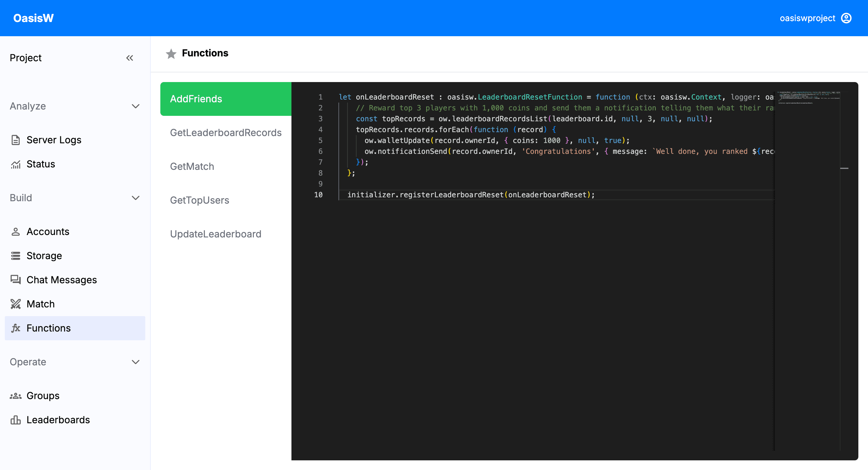The height and width of the screenshot is (470, 868).
Task: Select the UpdateLeaderboard function
Action: [226, 234]
